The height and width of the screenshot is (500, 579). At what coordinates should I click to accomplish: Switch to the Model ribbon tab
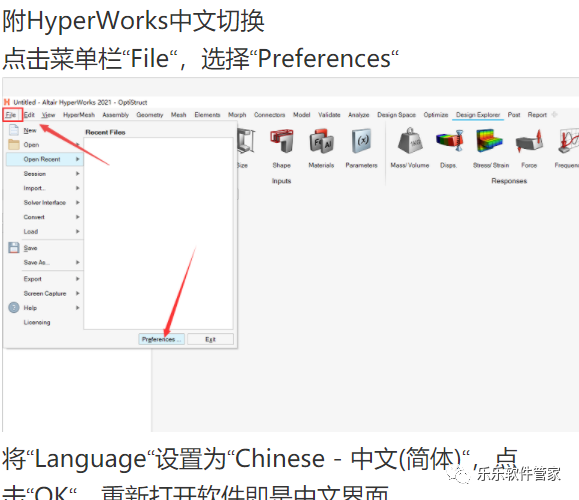point(302,115)
